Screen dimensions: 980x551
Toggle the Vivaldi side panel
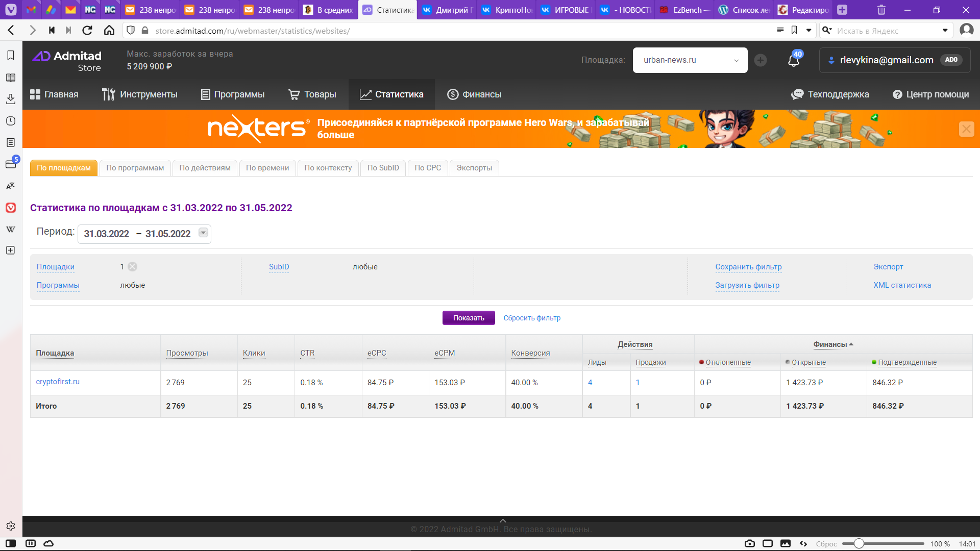click(x=11, y=543)
